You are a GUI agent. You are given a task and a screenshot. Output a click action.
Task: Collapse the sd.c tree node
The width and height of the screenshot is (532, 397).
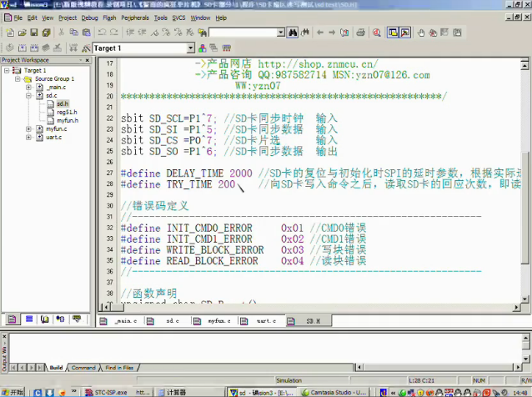(28, 96)
